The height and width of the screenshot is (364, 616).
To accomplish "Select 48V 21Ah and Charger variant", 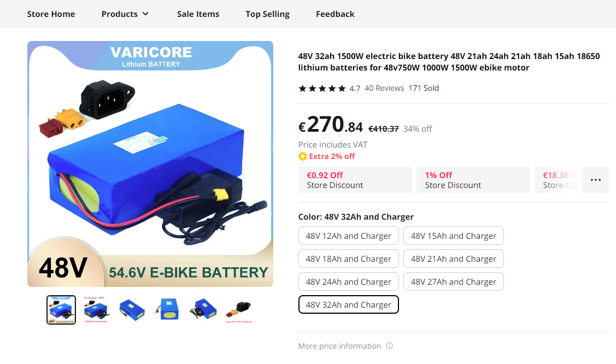I will point(453,259).
